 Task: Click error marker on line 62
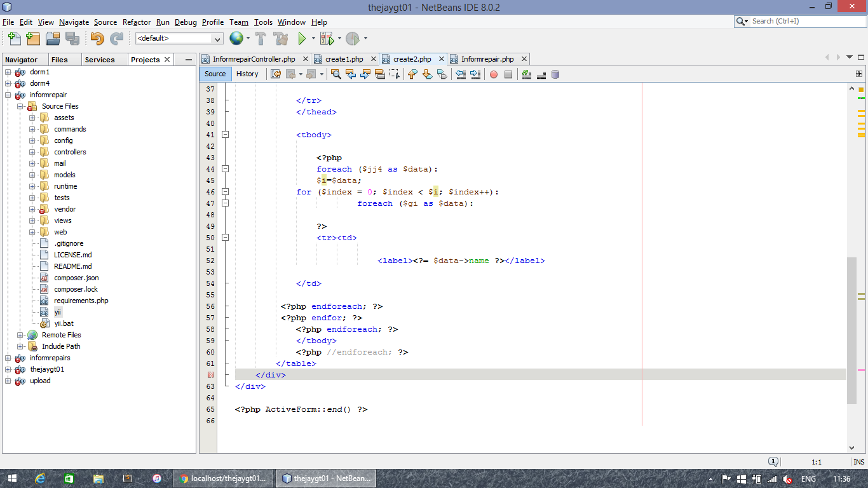(x=210, y=375)
